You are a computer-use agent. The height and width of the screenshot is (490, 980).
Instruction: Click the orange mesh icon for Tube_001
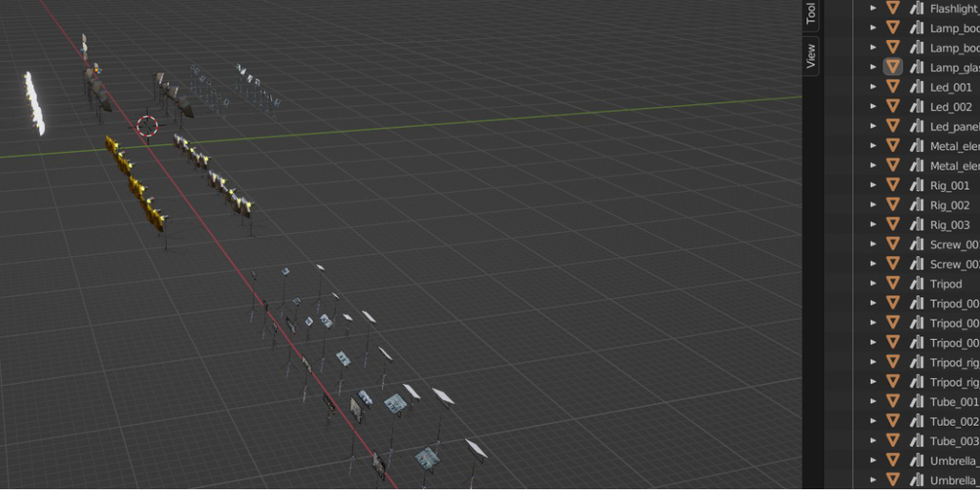click(x=892, y=401)
